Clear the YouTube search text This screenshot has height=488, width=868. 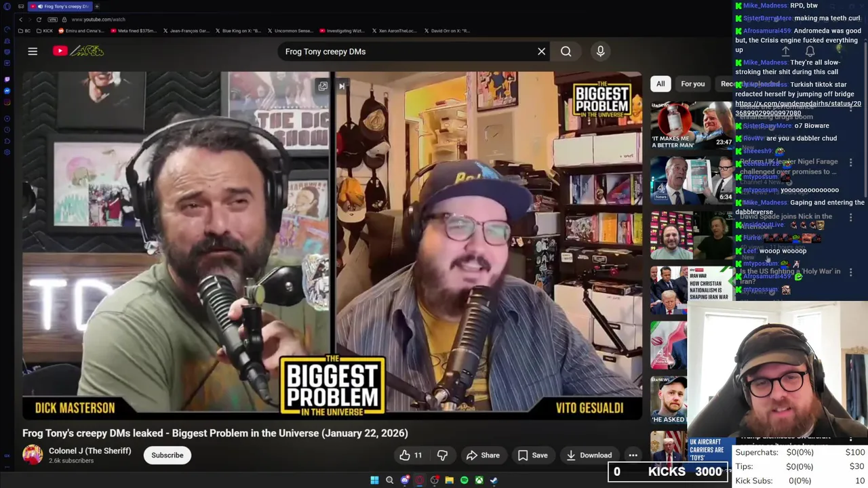(541, 52)
